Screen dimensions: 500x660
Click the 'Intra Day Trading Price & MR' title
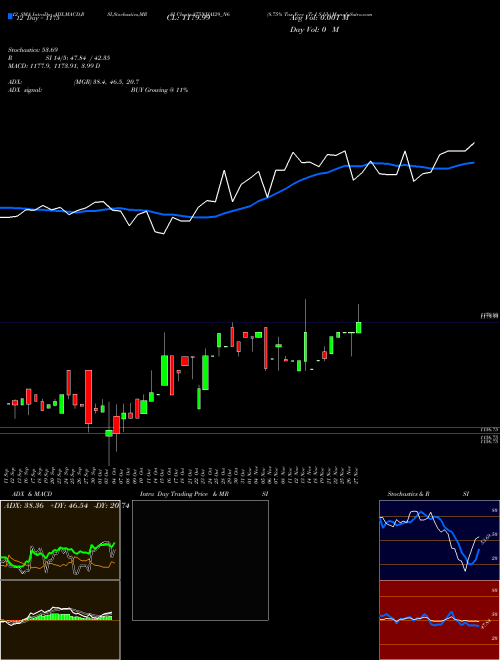pos(184,494)
